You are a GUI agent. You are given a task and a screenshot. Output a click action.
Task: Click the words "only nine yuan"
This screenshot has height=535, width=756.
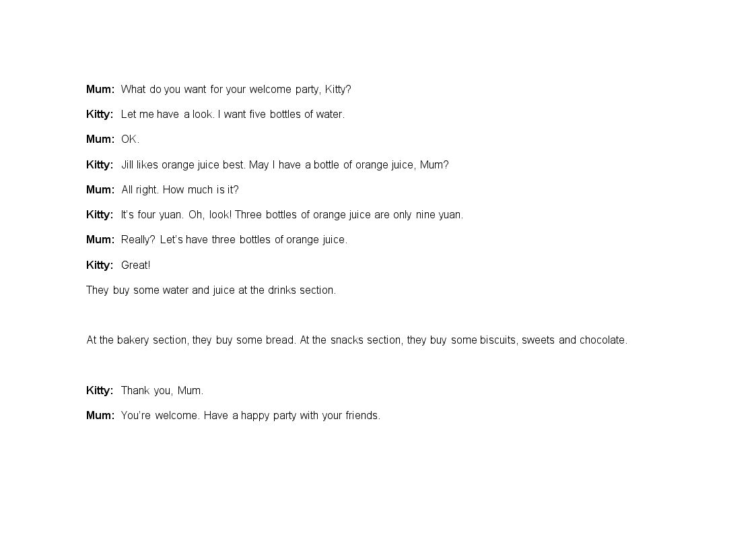[x=427, y=215]
